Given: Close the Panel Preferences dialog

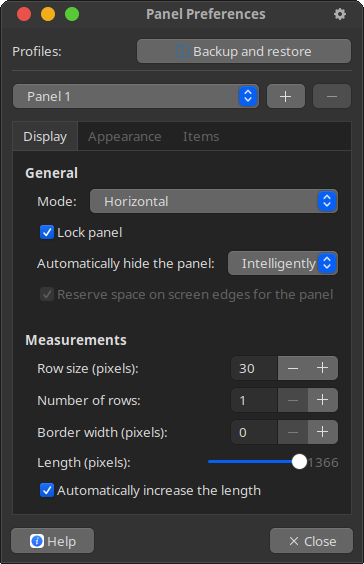Looking at the screenshot, I should tap(311, 541).
